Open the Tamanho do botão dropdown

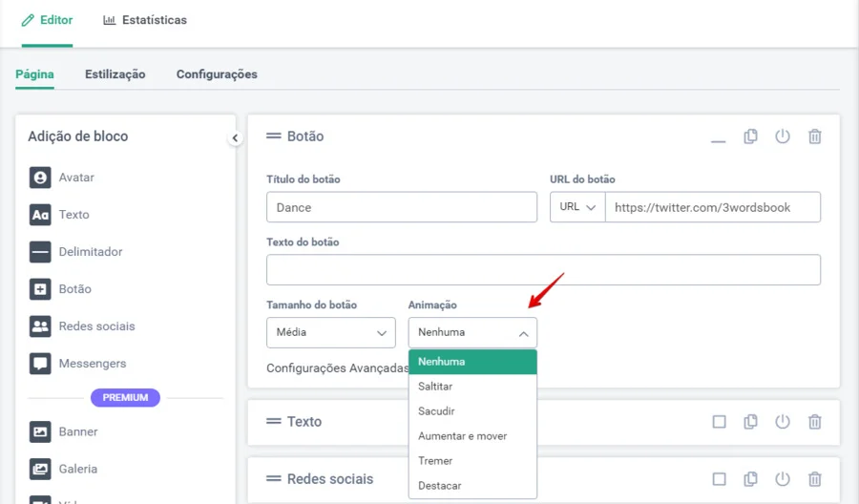point(330,332)
